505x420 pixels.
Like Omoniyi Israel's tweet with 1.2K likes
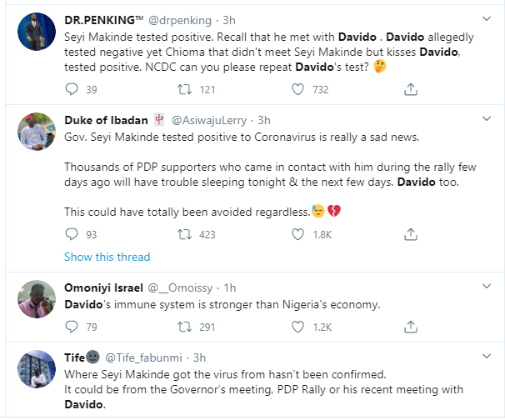click(x=297, y=327)
